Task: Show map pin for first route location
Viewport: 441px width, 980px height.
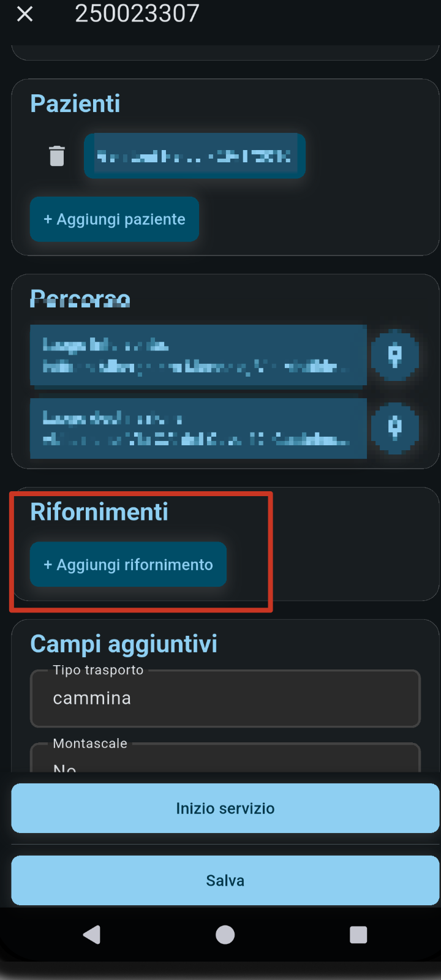Action: point(395,355)
